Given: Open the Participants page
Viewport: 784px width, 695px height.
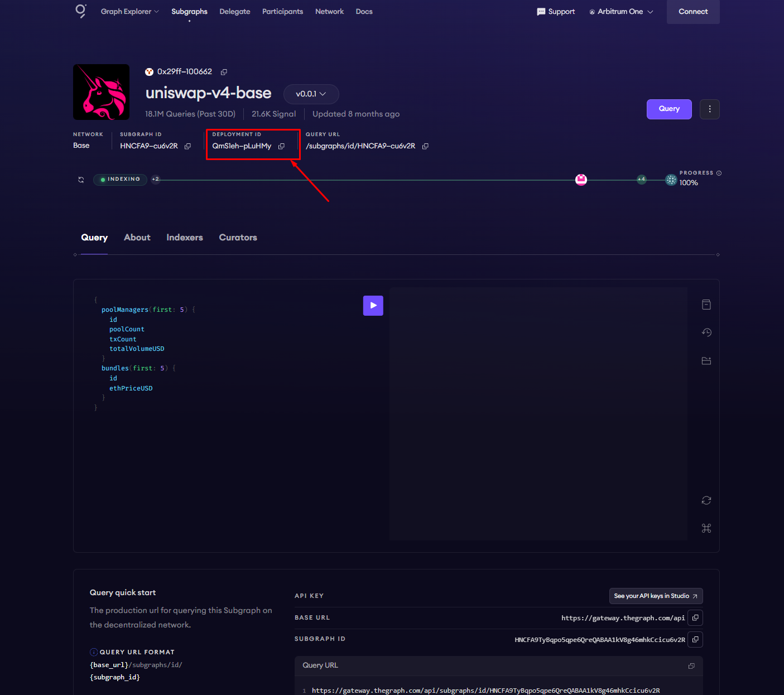Looking at the screenshot, I should point(282,12).
